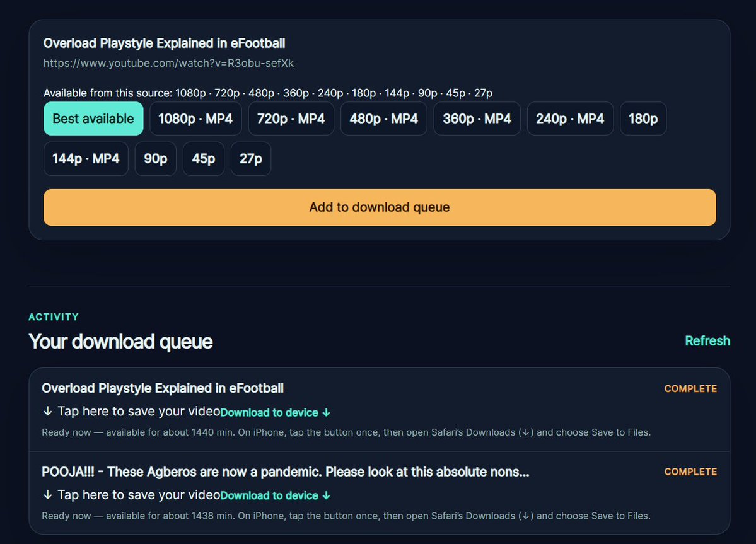Click the COMPLETE status of POOJA!!! item

[690, 472]
